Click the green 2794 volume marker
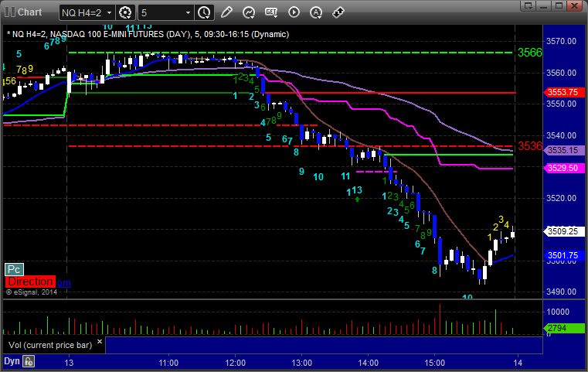The image size is (588, 372). 564,328
